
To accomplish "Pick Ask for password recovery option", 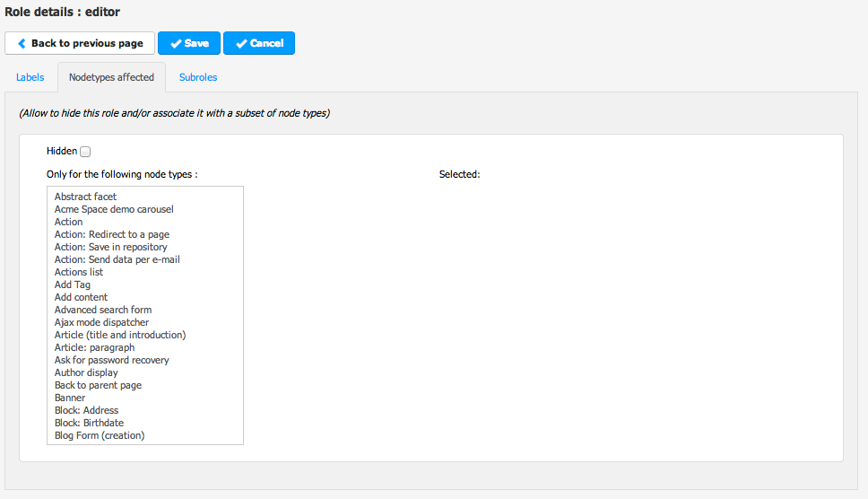I will tap(111, 360).
